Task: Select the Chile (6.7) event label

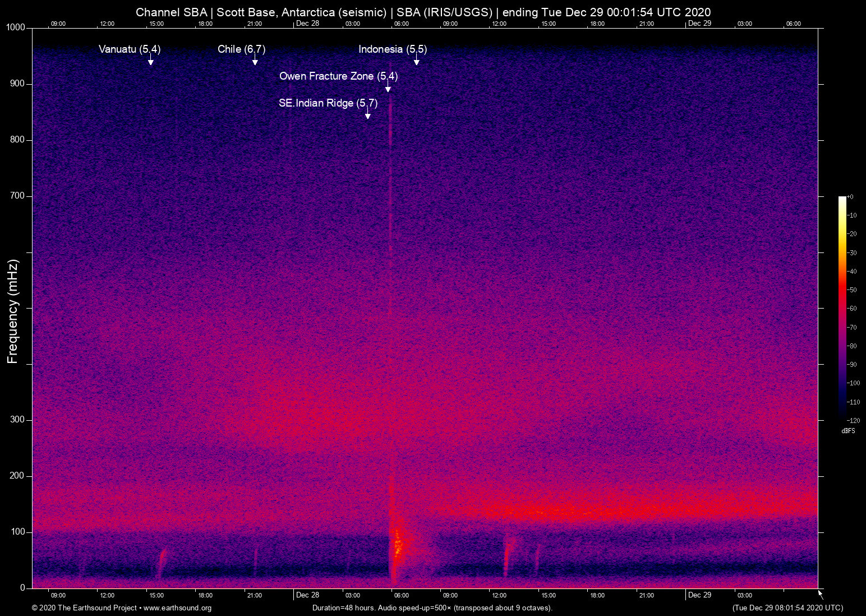Action: pyautogui.click(x=241, y=49)
